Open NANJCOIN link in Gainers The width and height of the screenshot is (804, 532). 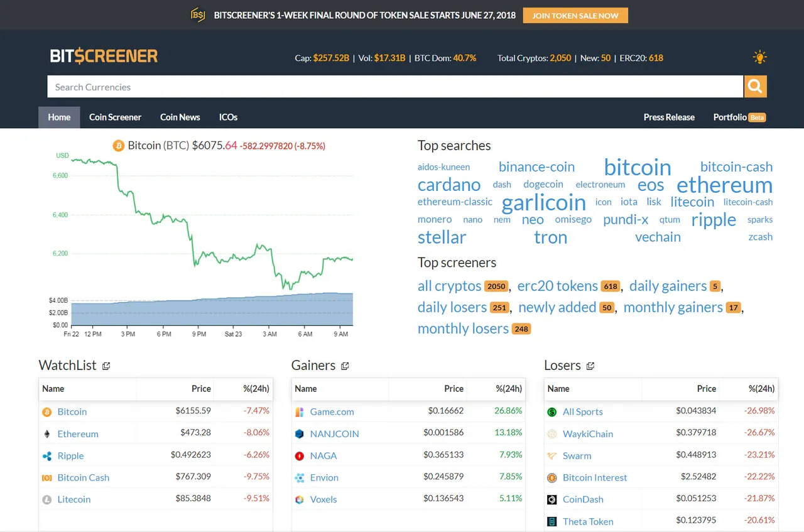[335, 434]
